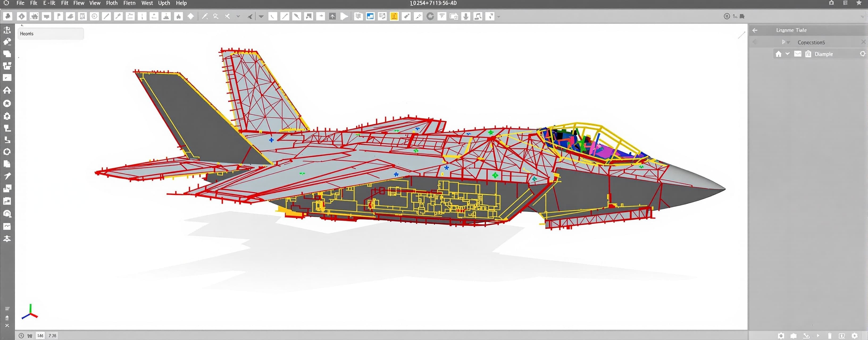Click the Conecstions header label
868x340 pixels.
811,42
